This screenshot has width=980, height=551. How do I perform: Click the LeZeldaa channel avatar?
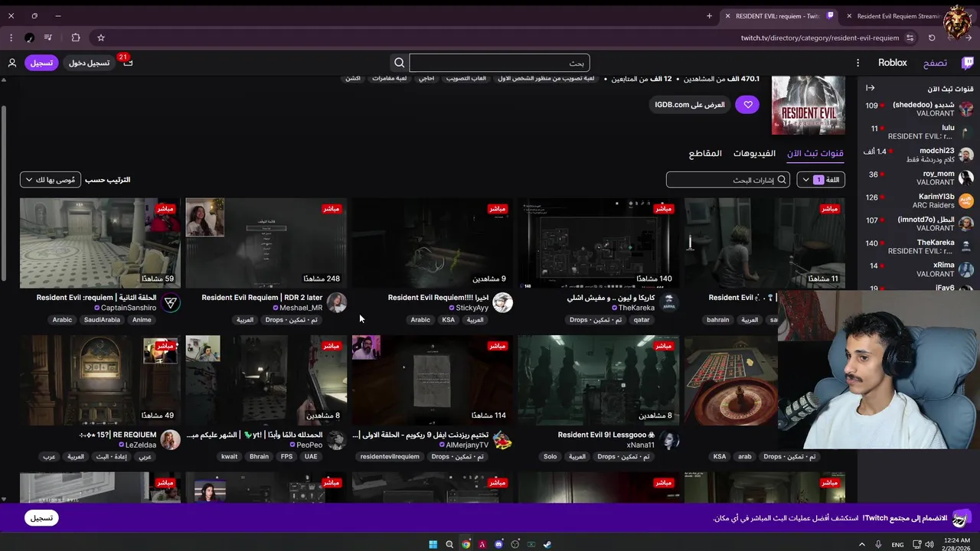click(171, 439)
